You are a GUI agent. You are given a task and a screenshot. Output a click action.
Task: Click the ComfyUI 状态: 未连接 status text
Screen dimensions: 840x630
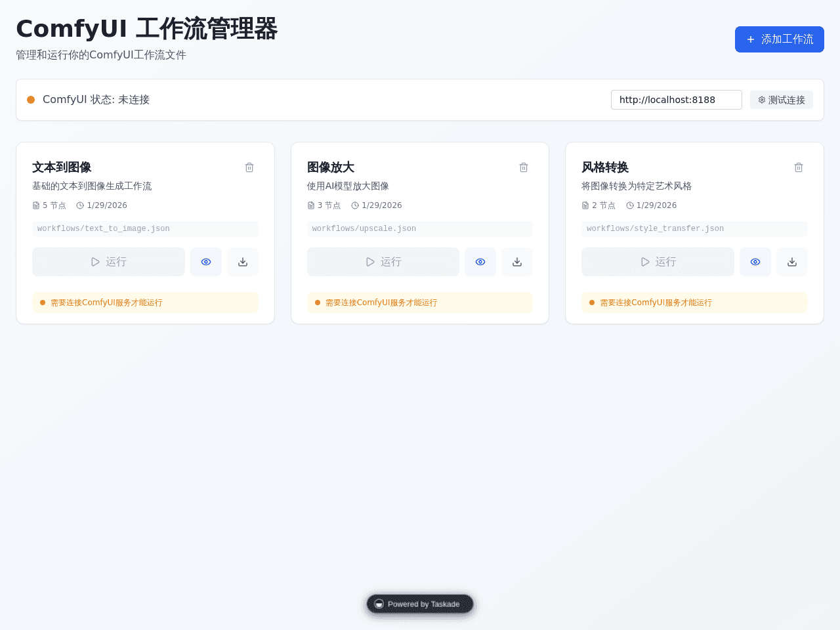click(x=96, y=100)
